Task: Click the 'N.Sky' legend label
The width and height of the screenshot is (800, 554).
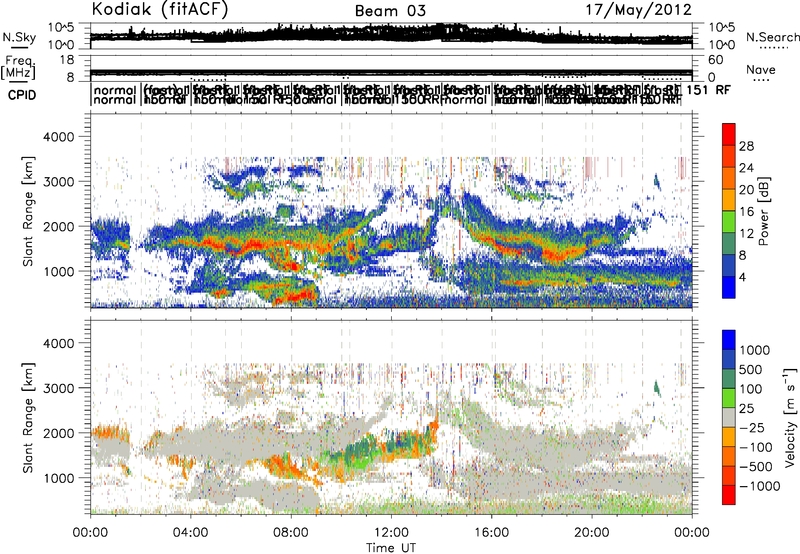Action: pos(19,37)
